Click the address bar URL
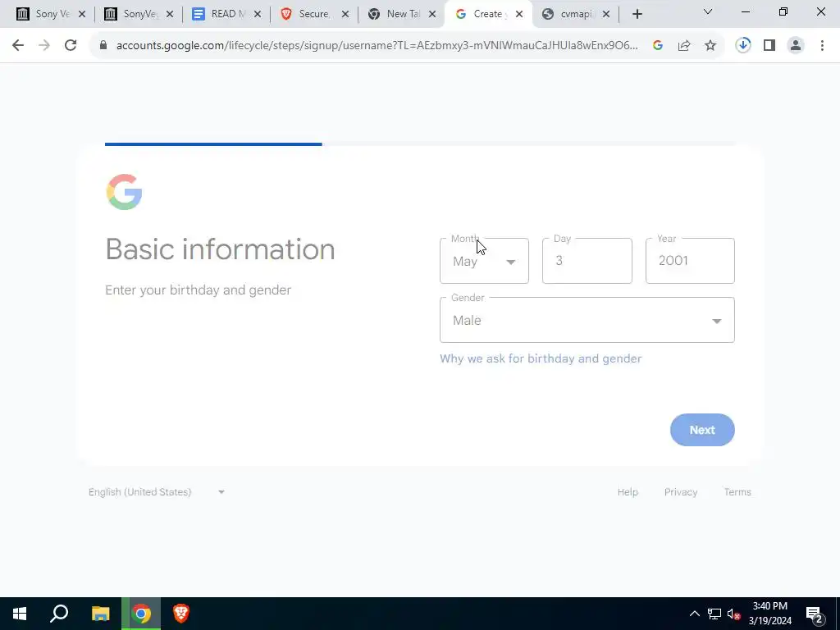The width and height of the screenshot is (840, 630). click(x=377, y=46)
